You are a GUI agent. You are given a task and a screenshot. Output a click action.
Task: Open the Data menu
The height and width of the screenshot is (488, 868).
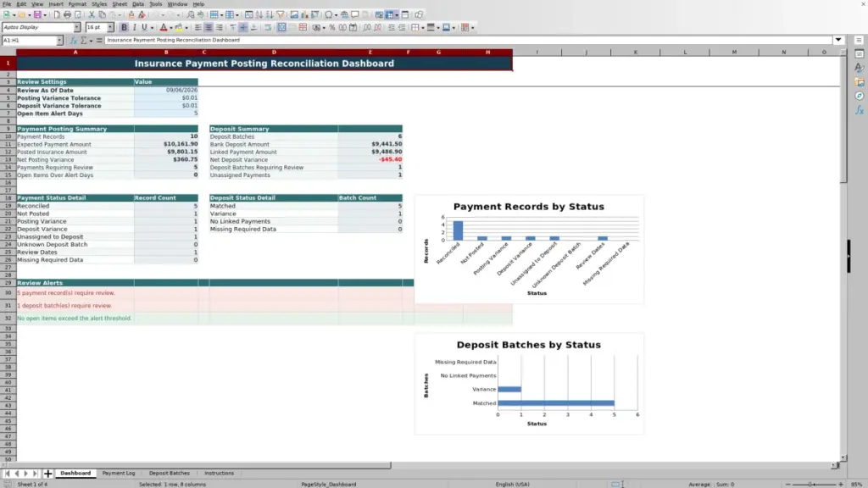tap(138, 4)
